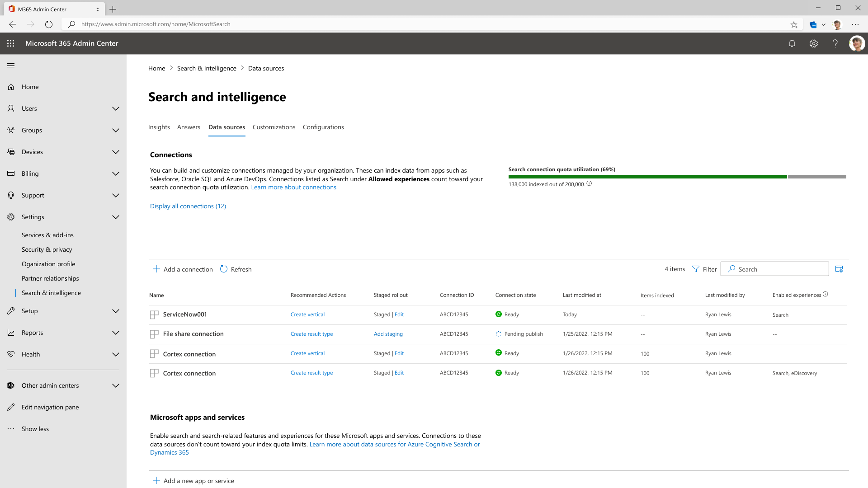The width and height of the screenshot is (868, 488).
Task: Click the Cortex connection grid icon first row
Action: coord(154,353)
